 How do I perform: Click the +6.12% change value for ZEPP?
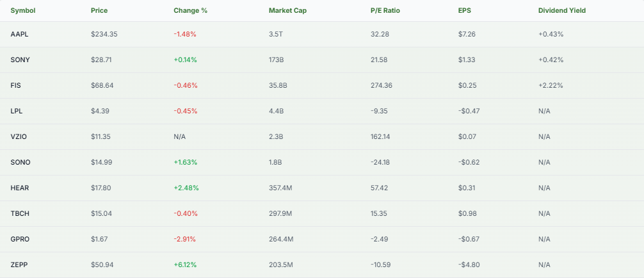coord(185,265)
